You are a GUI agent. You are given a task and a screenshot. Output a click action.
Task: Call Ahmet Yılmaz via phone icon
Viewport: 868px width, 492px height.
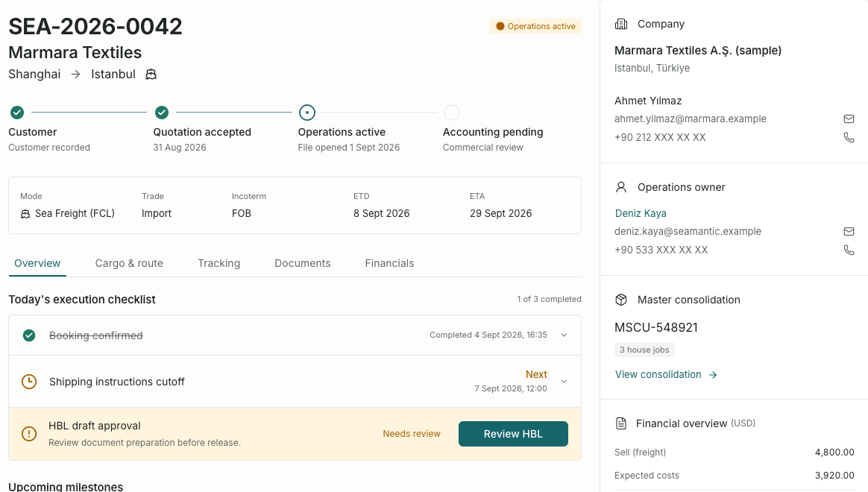(849, 137)
